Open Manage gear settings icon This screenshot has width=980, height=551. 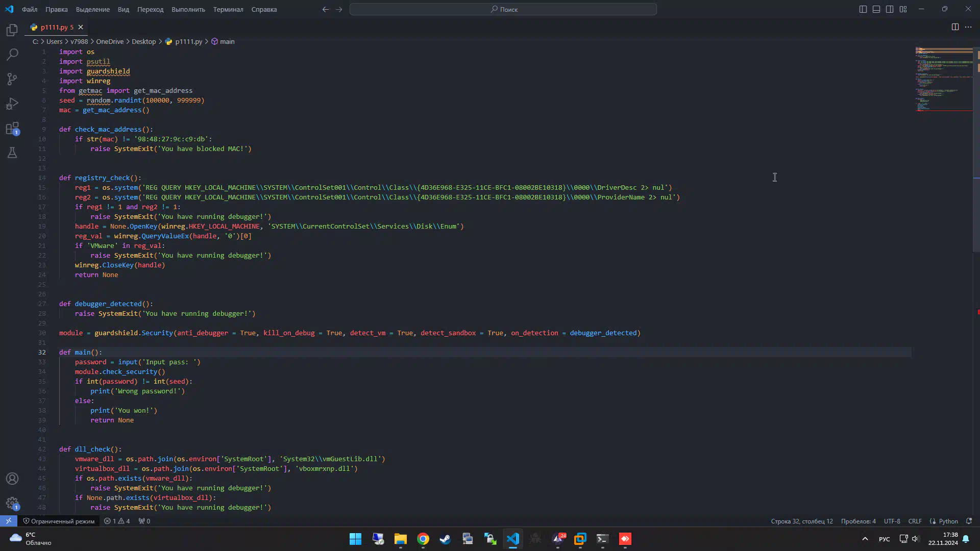point(12,503)
